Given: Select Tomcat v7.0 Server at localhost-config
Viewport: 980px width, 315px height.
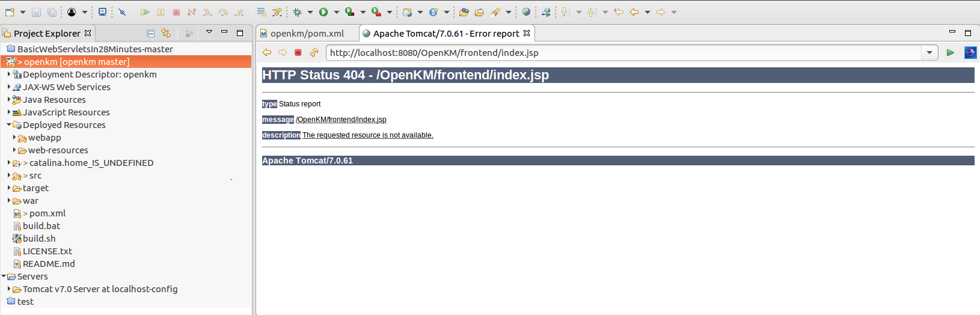Looking at the screenshot, I should pos(100,289).
